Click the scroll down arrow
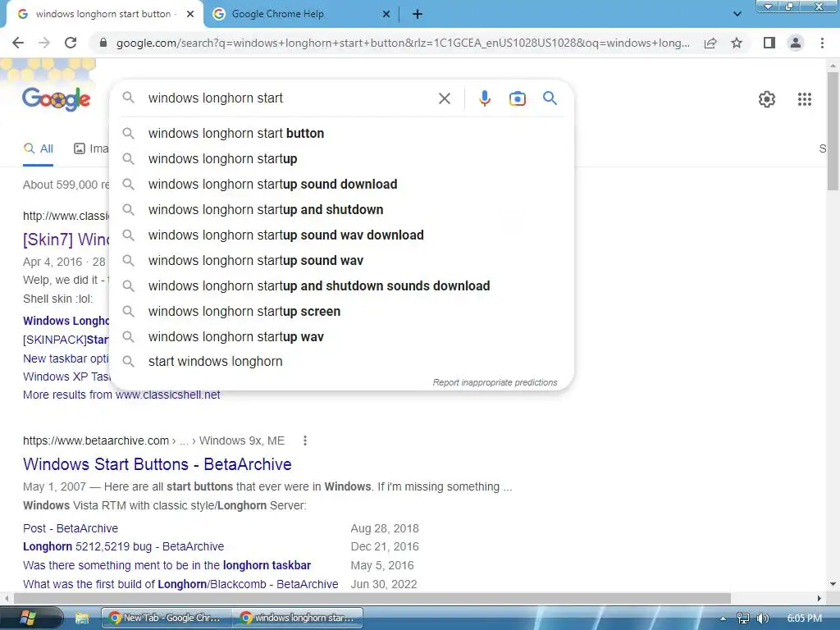840x630 pixels. (833, 584)
